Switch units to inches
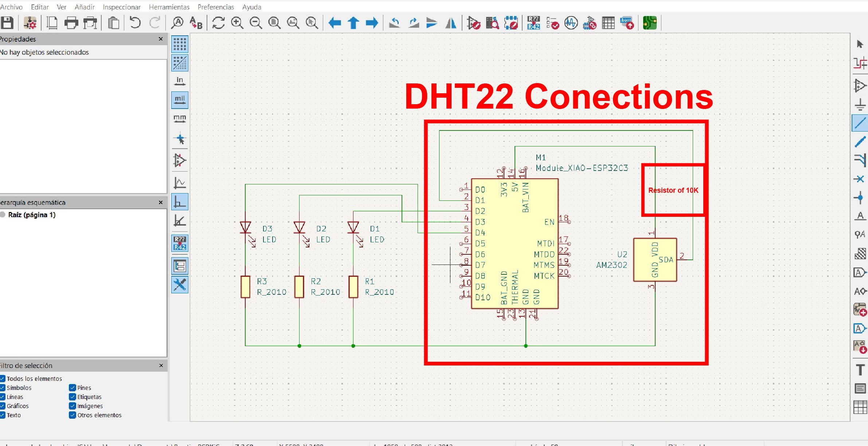 tap(180, 81)
